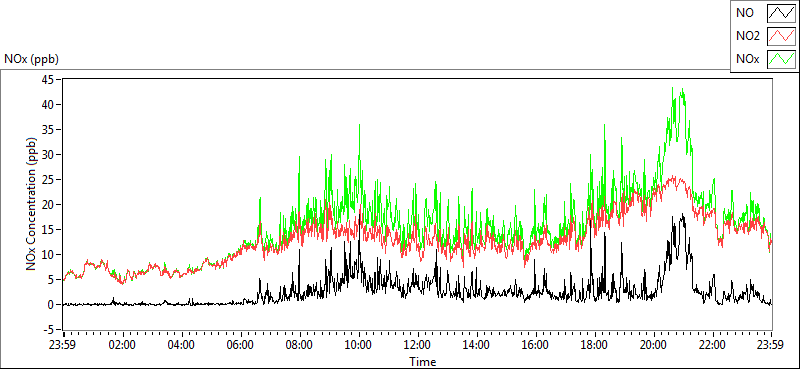Click the 04:00 time axis label
This screenshot has height=369, width=800.
(x=182, y=345)
